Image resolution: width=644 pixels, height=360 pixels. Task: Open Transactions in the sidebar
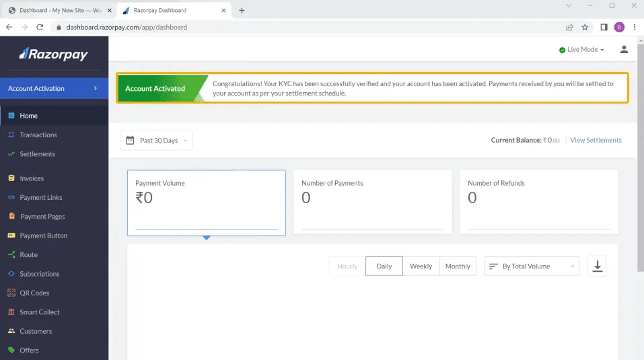38,135
